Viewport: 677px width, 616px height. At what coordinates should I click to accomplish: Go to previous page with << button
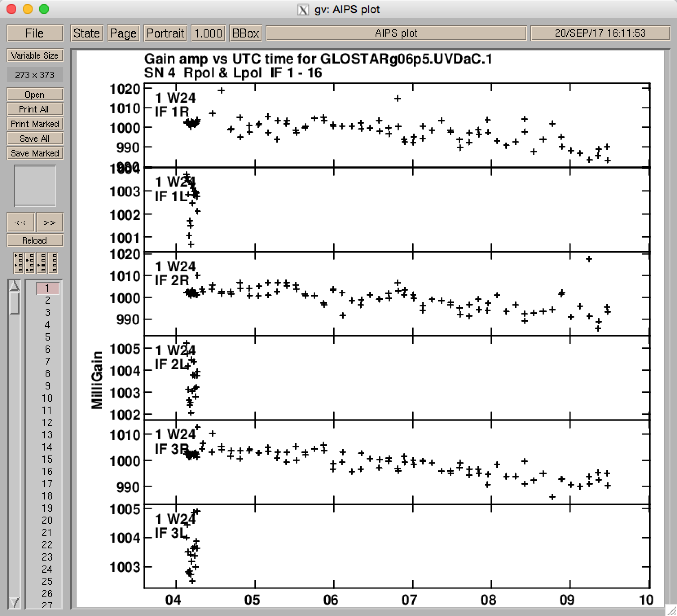tap(20, 222)
